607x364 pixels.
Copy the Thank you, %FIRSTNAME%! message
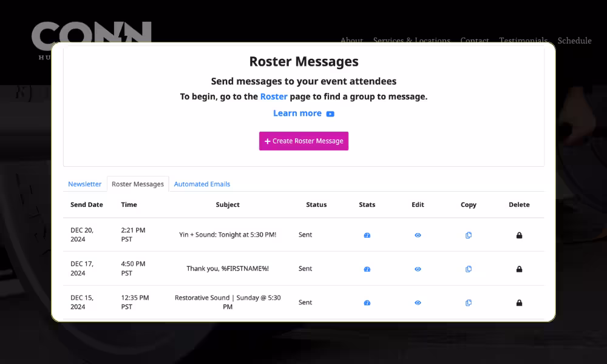click(468, 269)
